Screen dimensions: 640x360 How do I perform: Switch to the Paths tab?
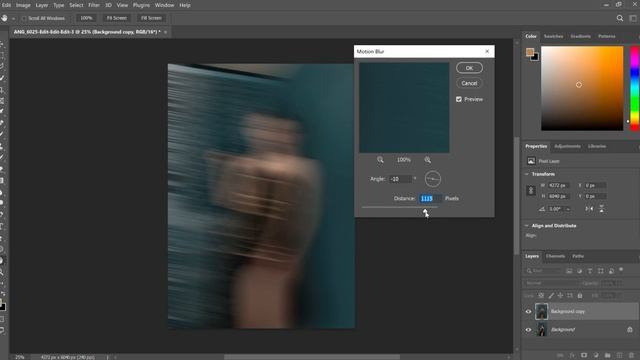pyautogui.click(x=578, y=256)
